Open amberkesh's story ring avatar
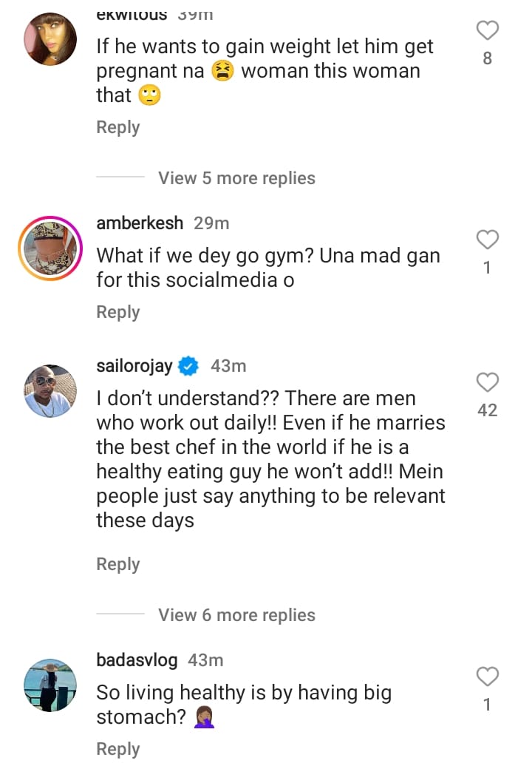The width and height of the screenshot is (532, 766). pyautogui.click(x=50, y=248)
